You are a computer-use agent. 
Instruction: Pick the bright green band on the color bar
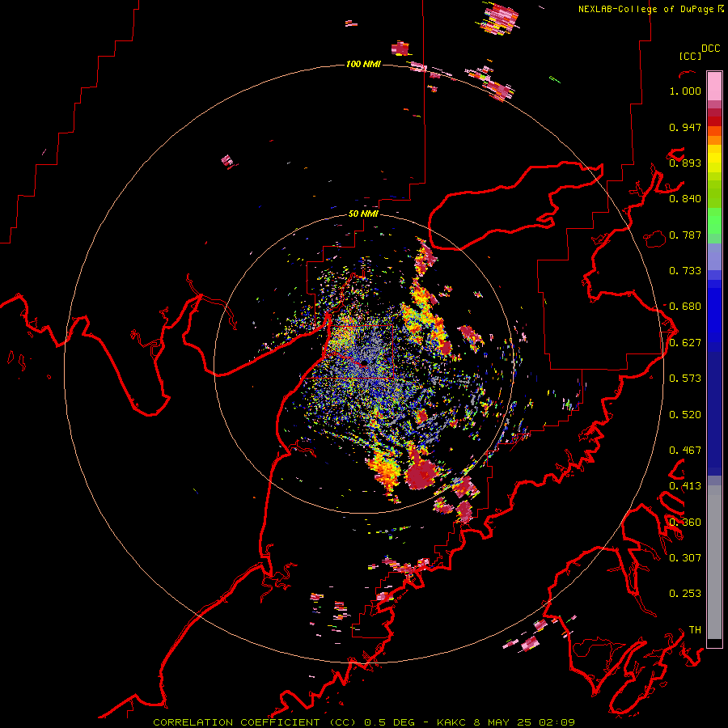click(714, 220)
